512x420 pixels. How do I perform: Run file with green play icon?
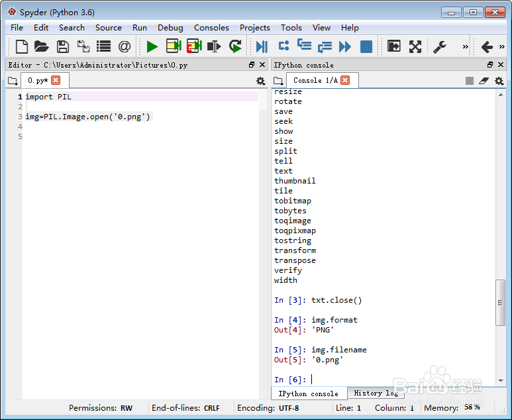[x=152, y=46]
